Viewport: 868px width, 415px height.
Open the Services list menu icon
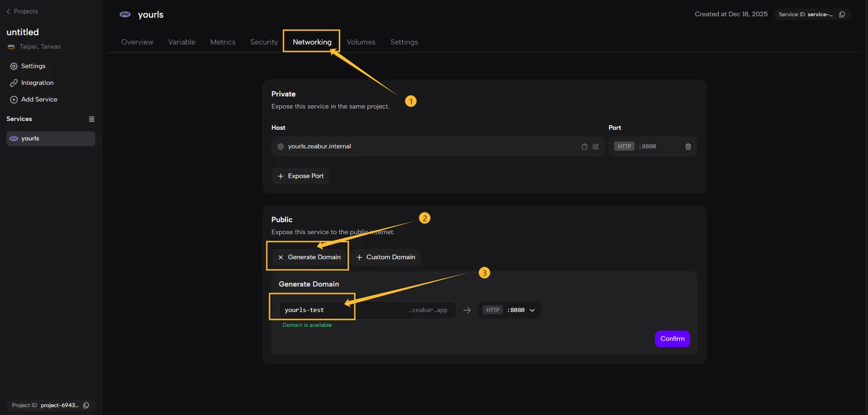(92, 119)
